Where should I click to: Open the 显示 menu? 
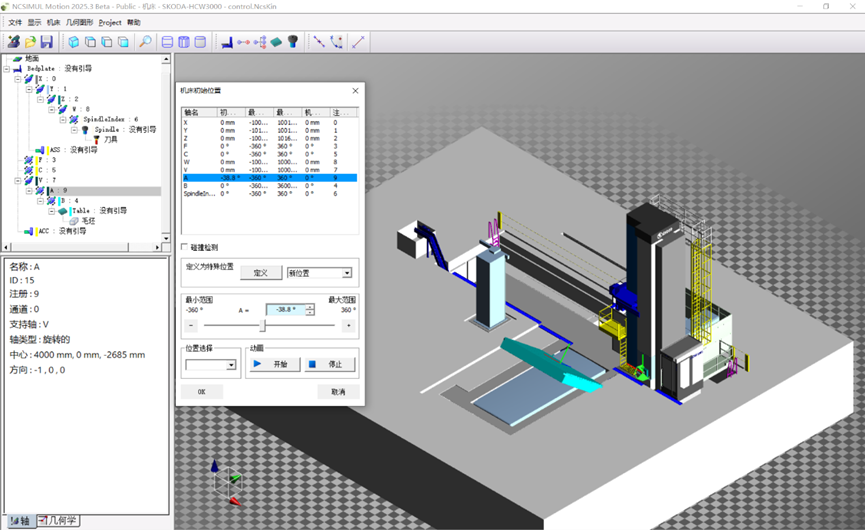(x=34, y=22)
